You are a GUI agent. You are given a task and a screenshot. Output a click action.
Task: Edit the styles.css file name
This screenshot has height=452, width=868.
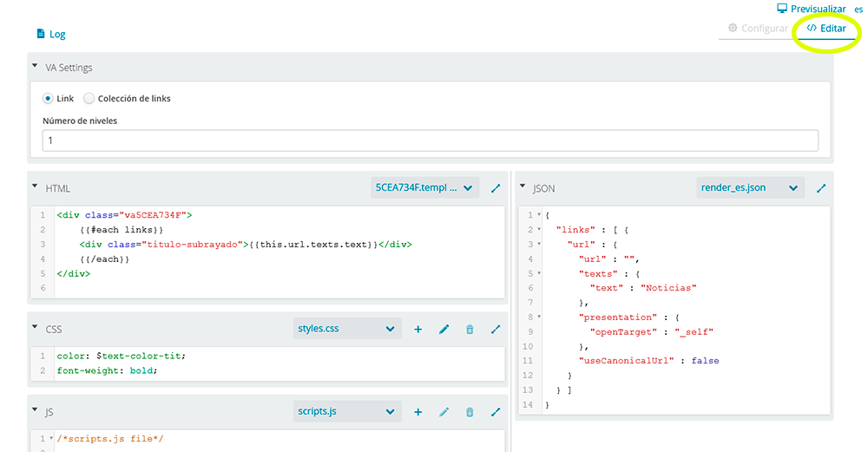coord(444,329)
